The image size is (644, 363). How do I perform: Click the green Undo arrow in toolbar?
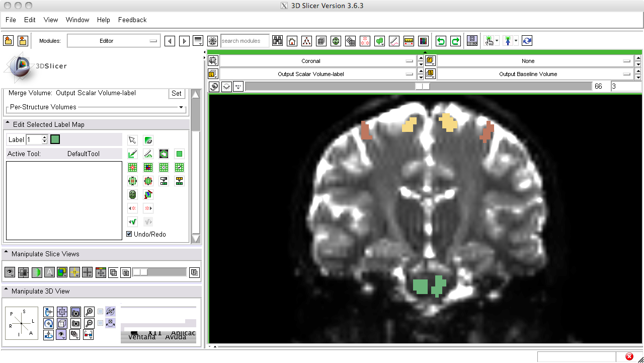(441, 41)
